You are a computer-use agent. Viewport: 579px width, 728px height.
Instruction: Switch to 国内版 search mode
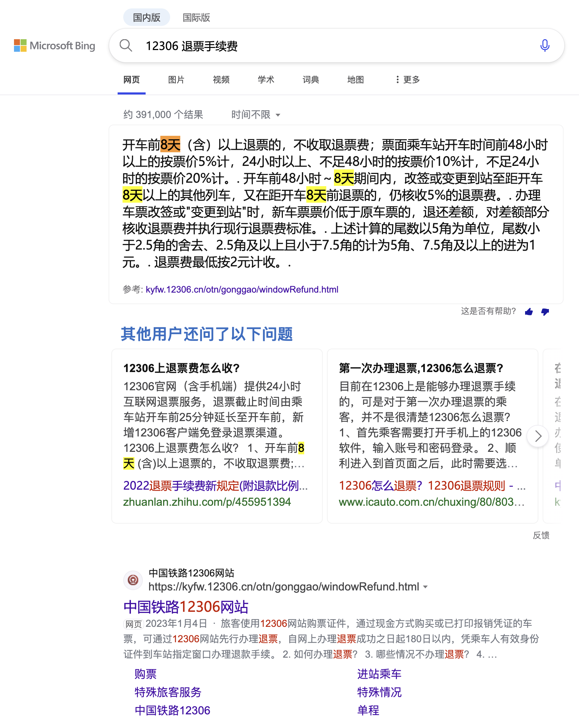147,17
